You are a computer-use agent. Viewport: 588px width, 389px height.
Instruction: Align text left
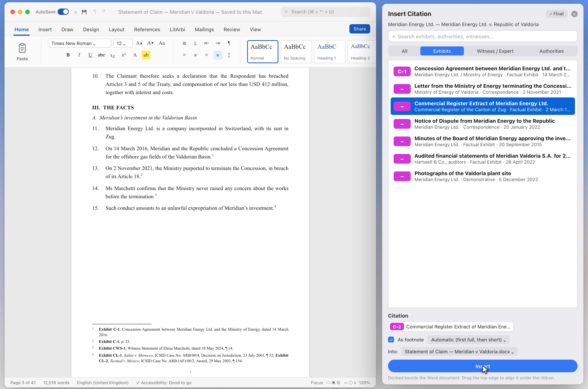pos(184,55)
